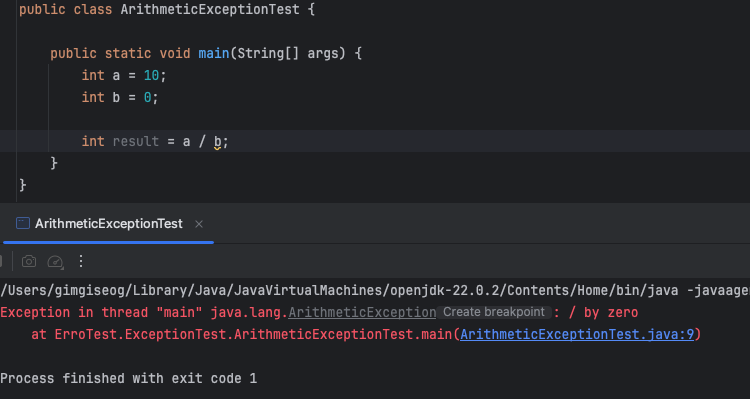Open the profiler speedometer icon
This screenshot has height=399, width=750.
point(55,261)
